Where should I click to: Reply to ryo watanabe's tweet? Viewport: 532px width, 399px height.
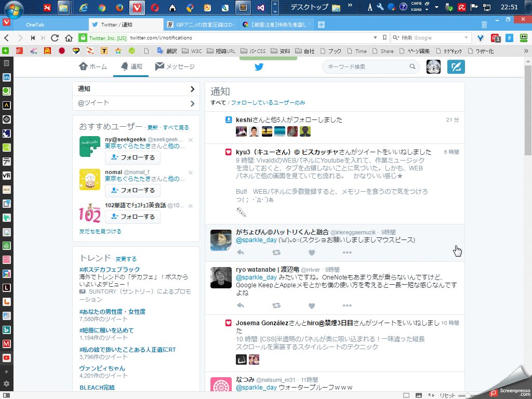click(241, 305)
